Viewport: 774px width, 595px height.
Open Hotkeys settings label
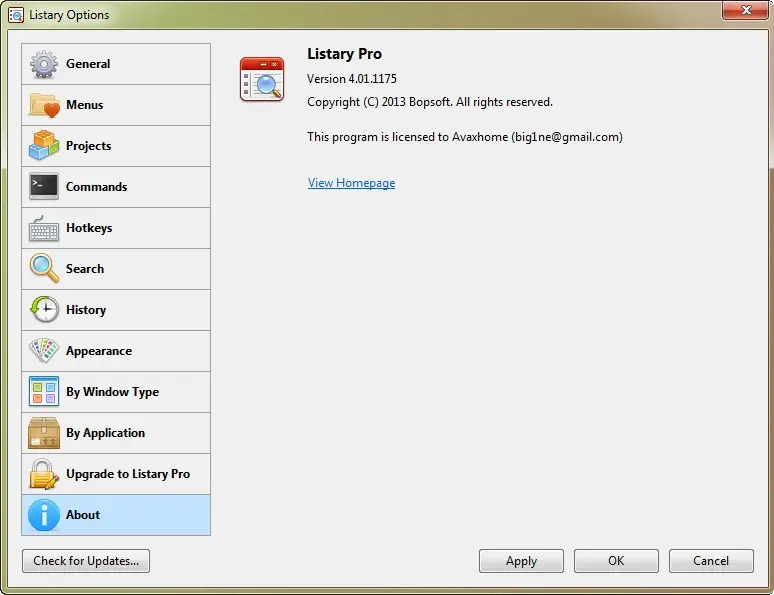pos(89,228)
